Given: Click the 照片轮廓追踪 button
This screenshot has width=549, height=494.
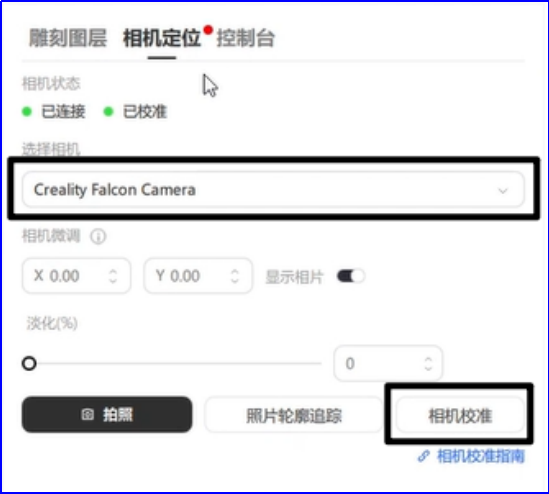Looking at the screenshot, I should click(294, 415).
